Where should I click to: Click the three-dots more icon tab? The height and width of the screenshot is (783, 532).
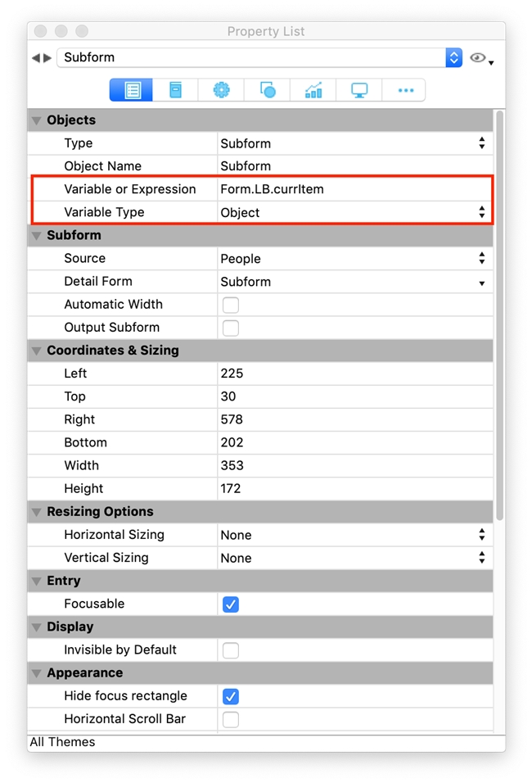[x=405, y=90]
